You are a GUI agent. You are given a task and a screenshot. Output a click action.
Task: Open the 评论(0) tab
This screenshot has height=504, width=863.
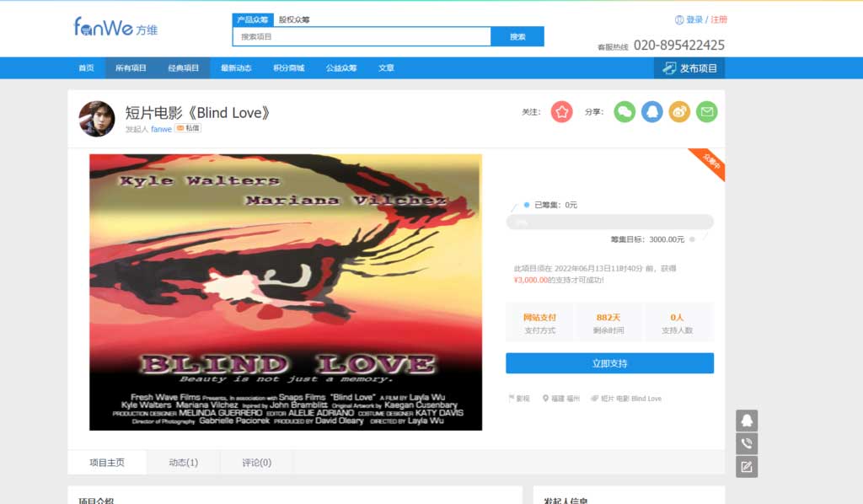pyautogui.click(x=256, y=463)
